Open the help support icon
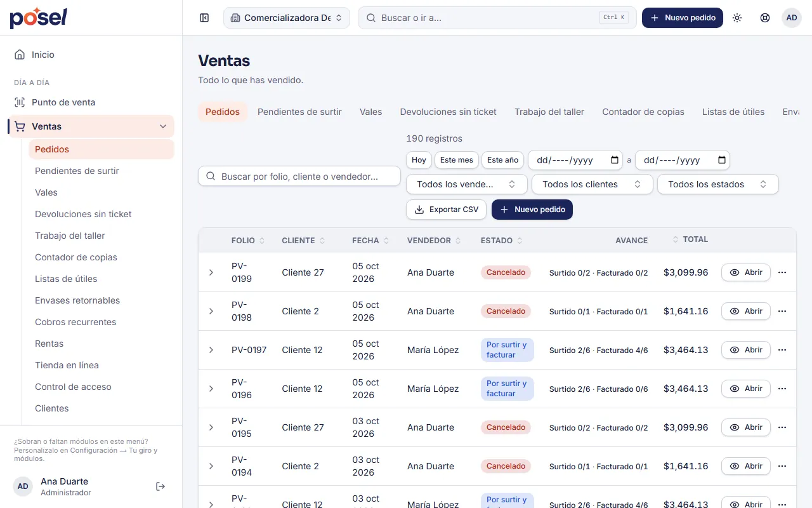Image resolution: width=812 pixels, height=508 pixels. 765,18
